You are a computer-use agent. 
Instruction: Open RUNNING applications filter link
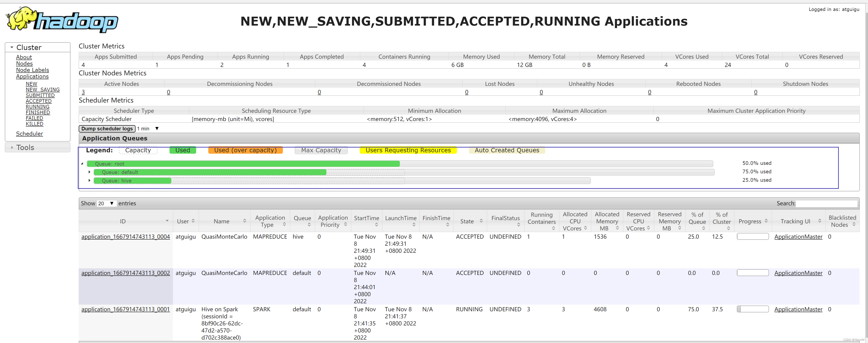(37, 107)
